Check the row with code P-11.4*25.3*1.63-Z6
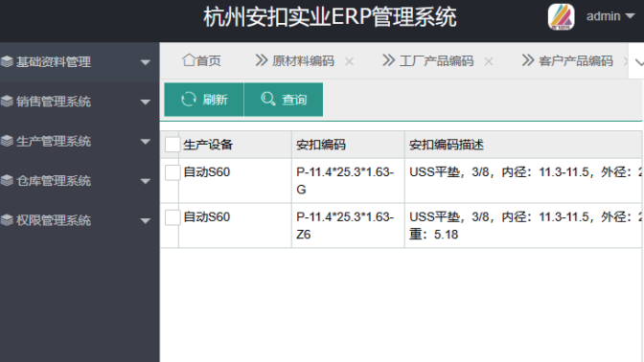 pyautogui.click(x=172, y=217)
